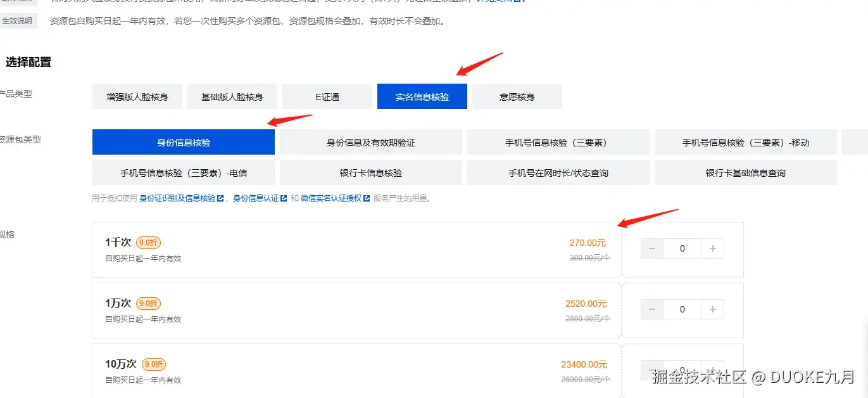Image resolution: width=868 pixels, height=398 pixels.
Task: Select the 银行卡基础信息查询 package
Action: 746,172
